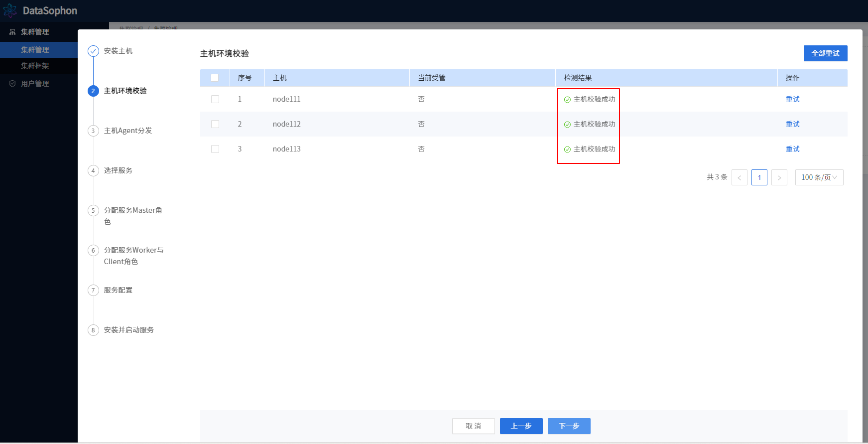This screenshot has width=868, height=444.
Task: Click 选择服务 step label
Action: [118, 170]
